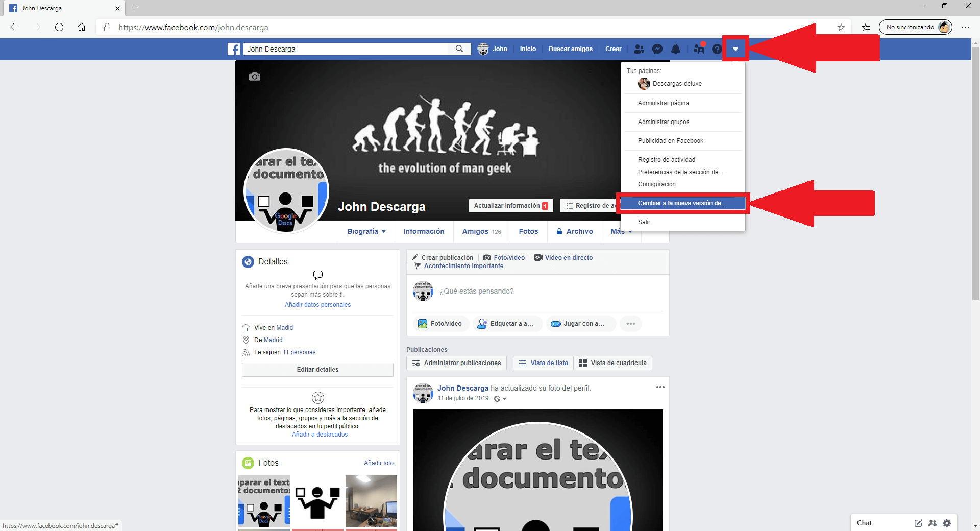Click Crear publicación
This screenshot has height=531, width=980.
443,258
